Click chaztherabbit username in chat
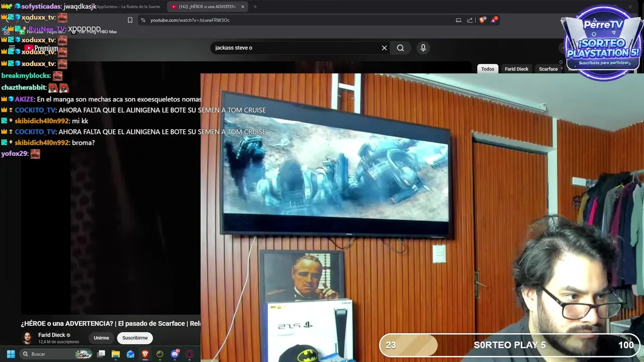The image size is (644, 362). pos(23,87)
